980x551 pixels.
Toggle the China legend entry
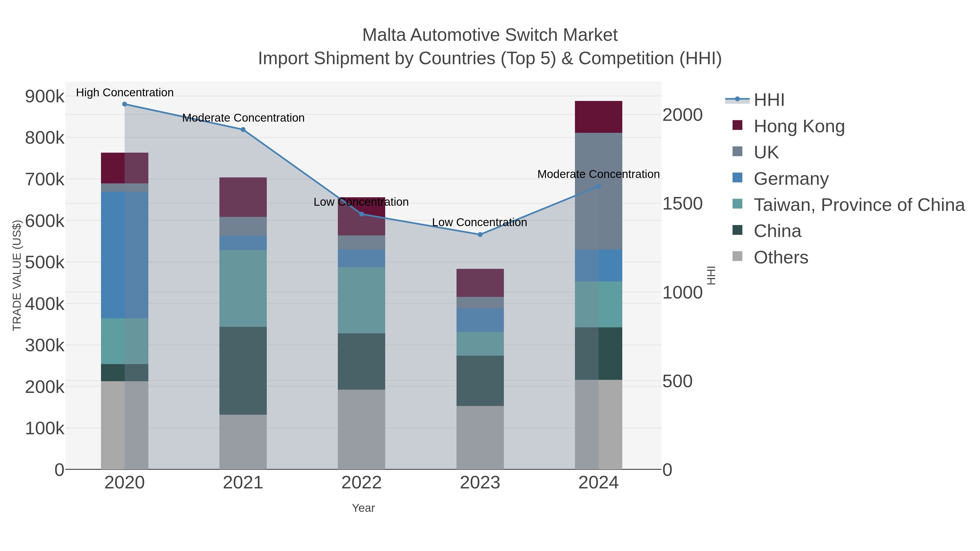click(x=767, y=231)
